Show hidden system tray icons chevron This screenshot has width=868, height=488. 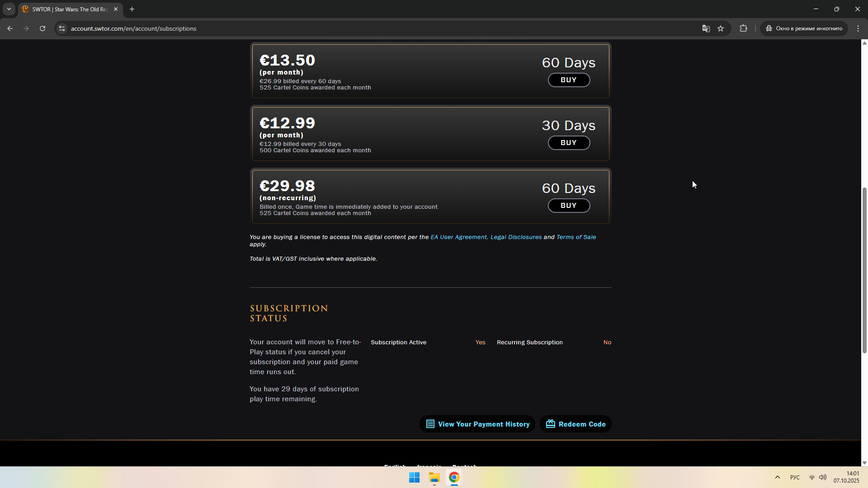(x=778, y=477)
